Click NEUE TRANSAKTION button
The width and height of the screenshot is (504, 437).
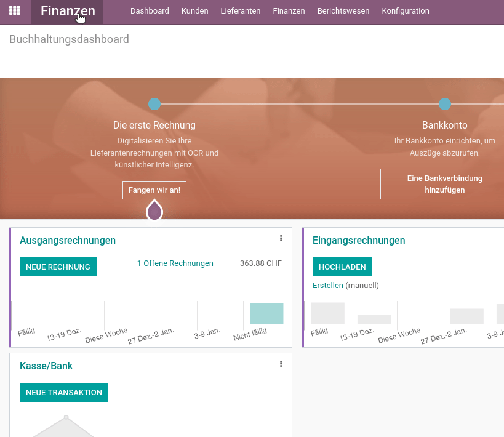tap(64, 393)
